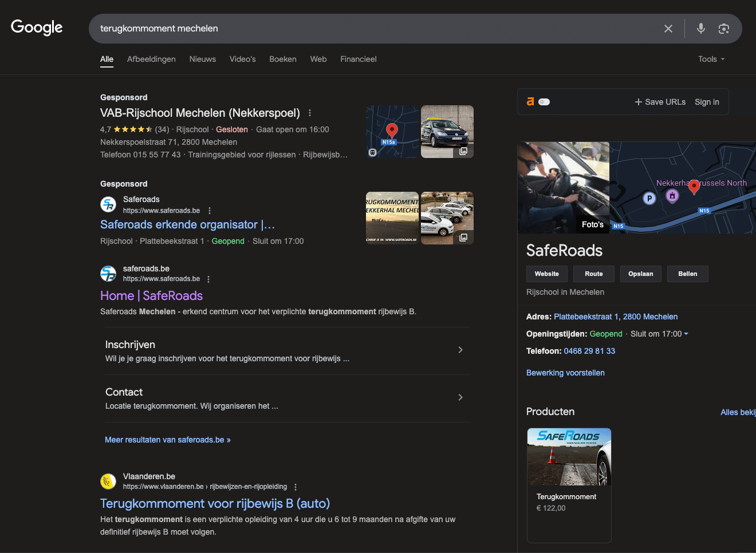The height and width of the screenshot is (553, 756).
Task: Open Meer resultaten van saferoads.be link
Action: click(168, 440)
